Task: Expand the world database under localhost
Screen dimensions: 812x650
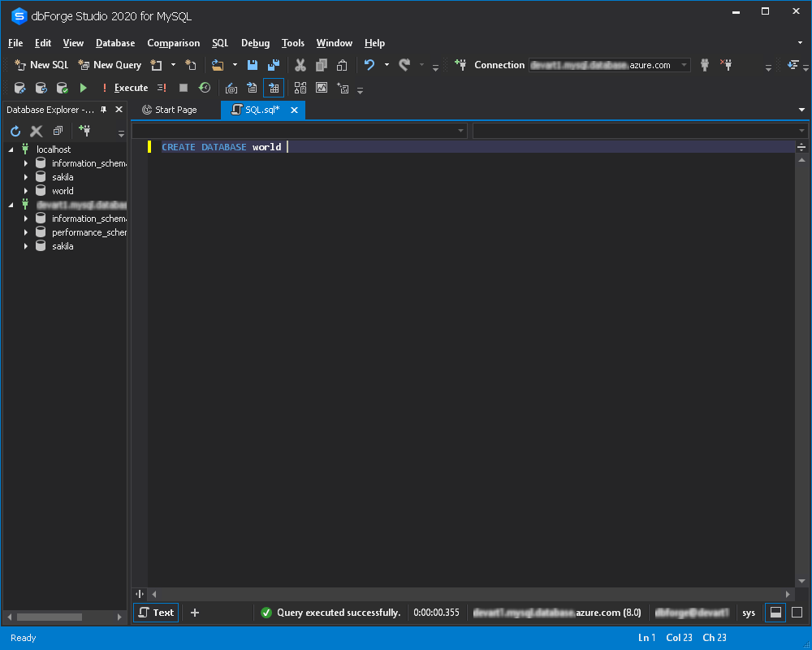Action: (x=26, y=191)
